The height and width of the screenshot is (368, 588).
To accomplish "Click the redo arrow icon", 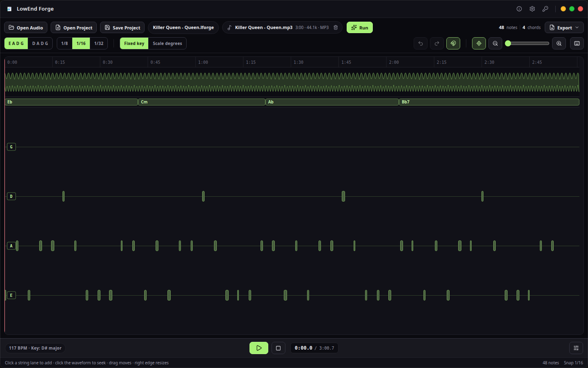I will point(437,43).
